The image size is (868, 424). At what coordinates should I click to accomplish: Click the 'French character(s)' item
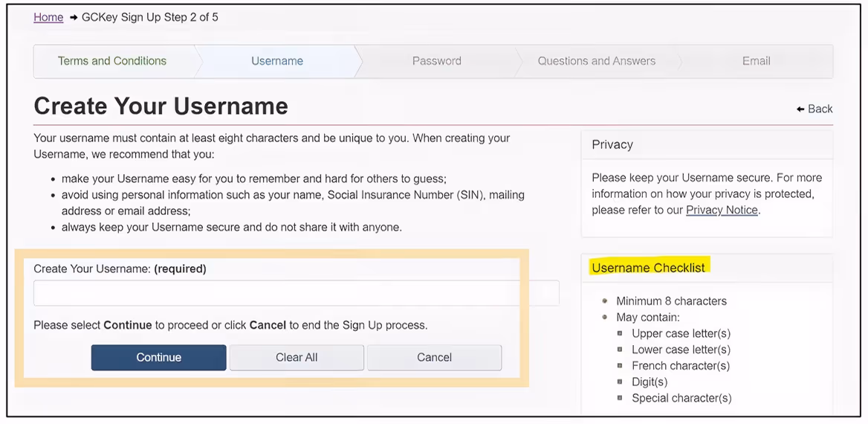(681, 366)
